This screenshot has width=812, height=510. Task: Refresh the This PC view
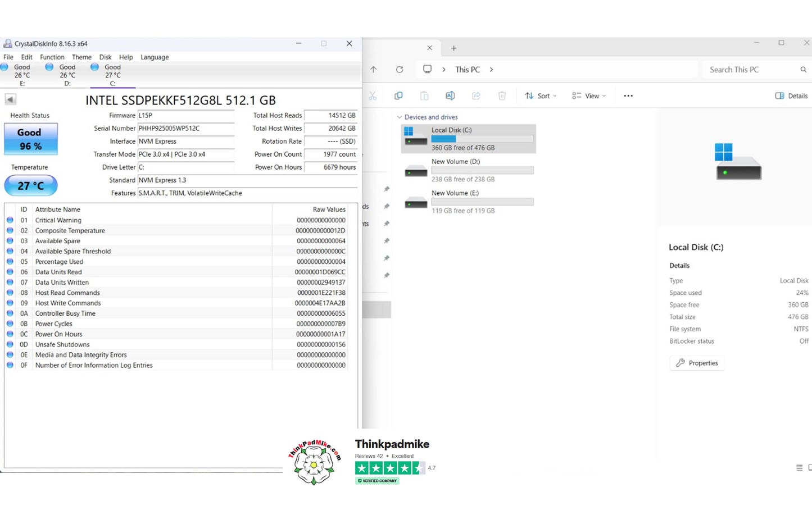[x=400, y=70]
